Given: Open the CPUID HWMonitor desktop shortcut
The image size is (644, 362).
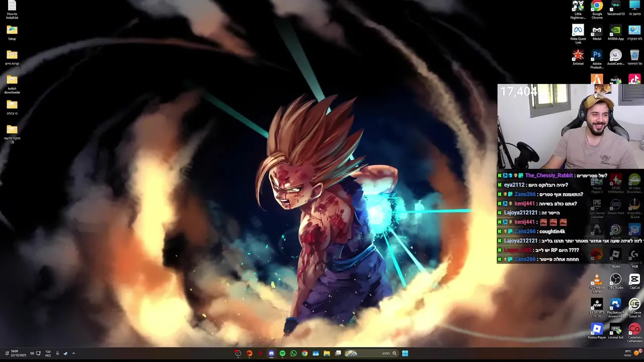Looking at the screenshot, I should pos(616,184).
